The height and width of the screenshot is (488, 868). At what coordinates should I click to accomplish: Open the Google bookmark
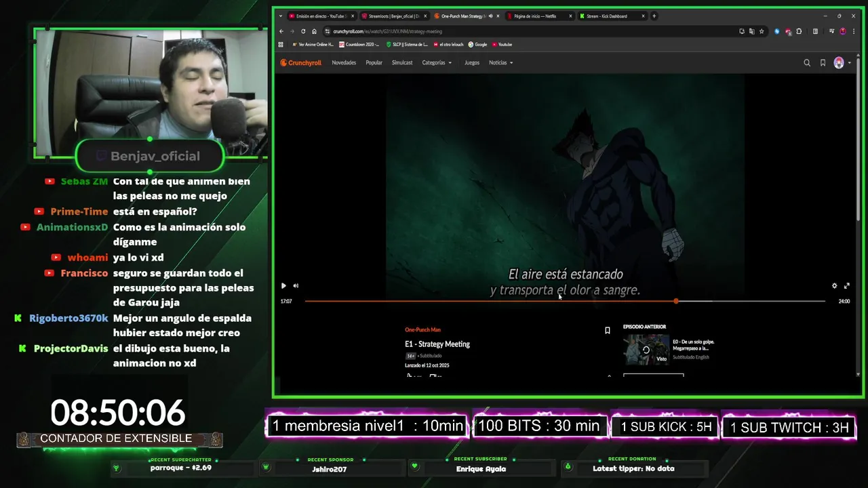tap(477, 45)
